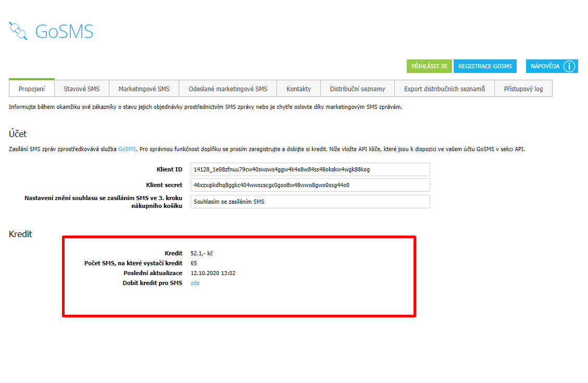Viewport: 588px width, 383px height.
Task: Click the Souhlasím se zasíláním SMS field
Action: (310, 202)
